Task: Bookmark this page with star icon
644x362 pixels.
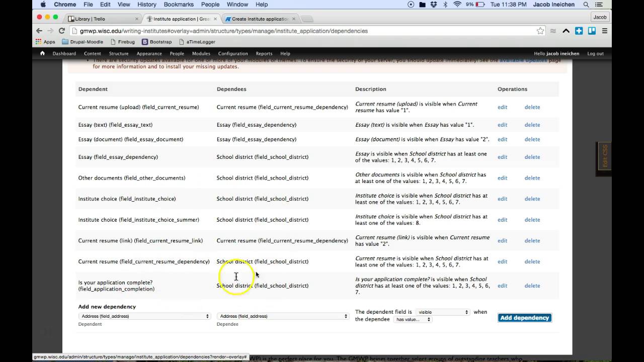Action: click(x=540, y=31)
